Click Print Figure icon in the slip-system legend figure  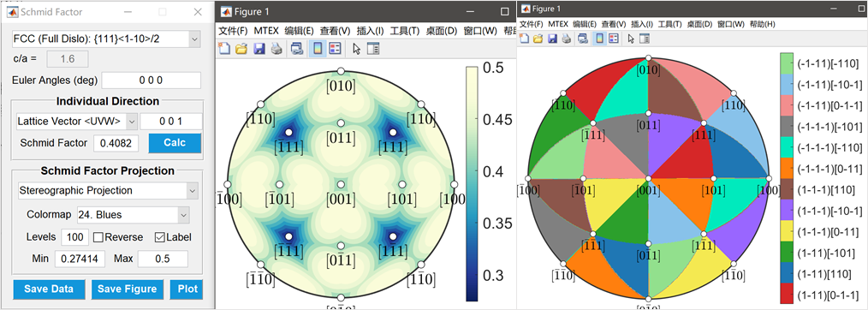pos(566,39)
